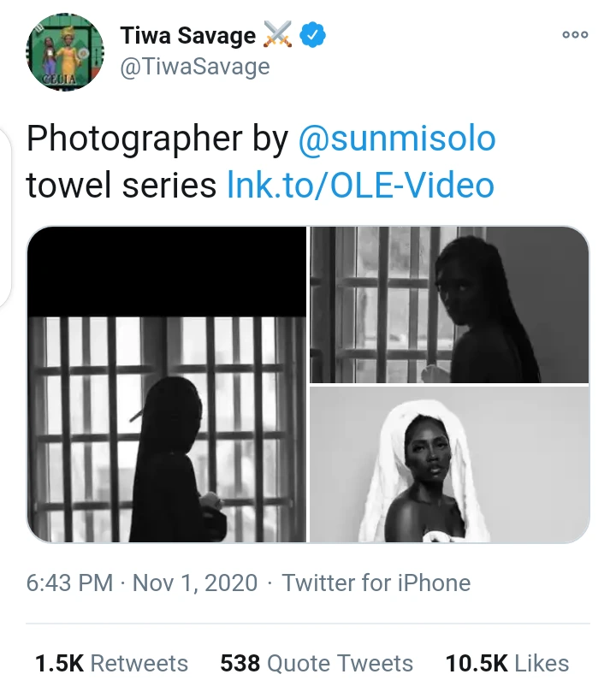Click the blue verified badge
Viewport: 616px width, 692px height.
coord(316,35)
